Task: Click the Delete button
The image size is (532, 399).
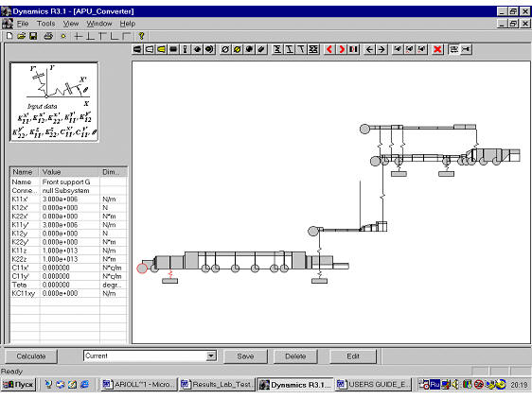Action: [x=295, y=356]
